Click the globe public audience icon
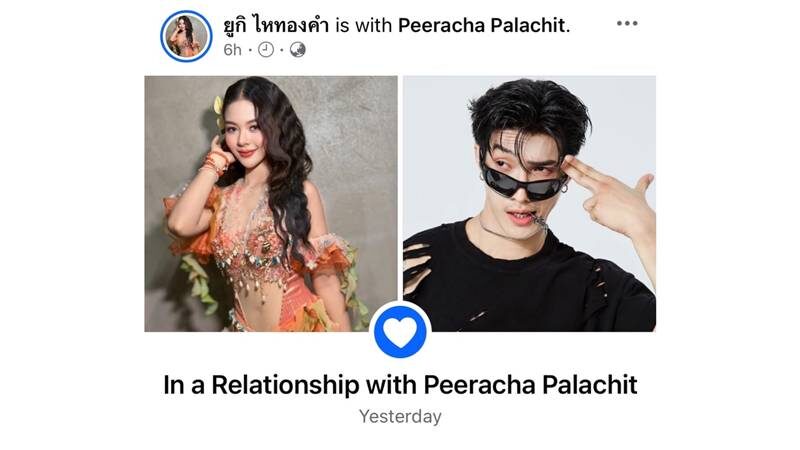Viewport: 800px width, 450px height. coord(297,49)
